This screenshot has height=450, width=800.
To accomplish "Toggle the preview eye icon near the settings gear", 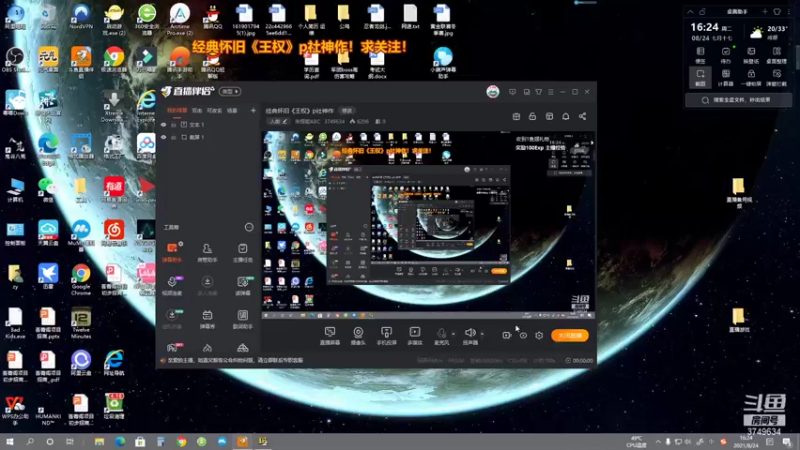I will [523, 335].
